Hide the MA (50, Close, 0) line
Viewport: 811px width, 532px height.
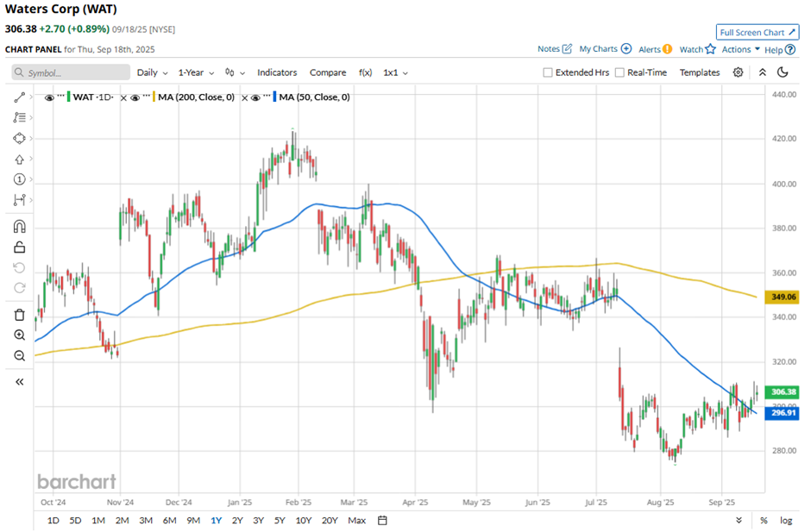pyautogui.click(x=255, y=97)
